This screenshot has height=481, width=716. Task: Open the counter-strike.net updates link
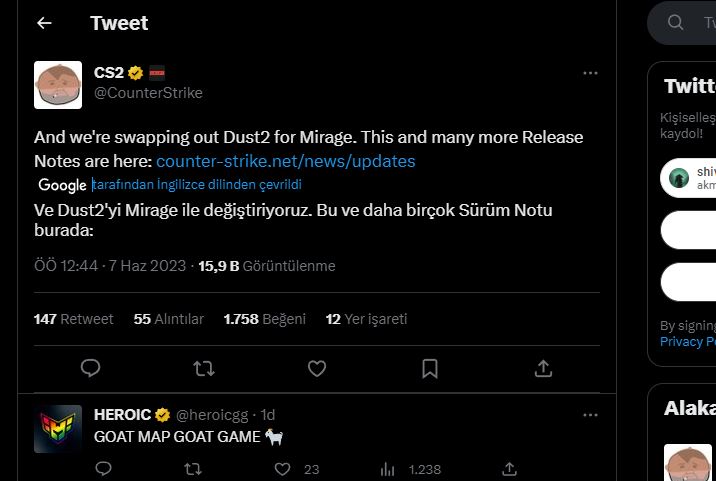click(x=285, y=161)
